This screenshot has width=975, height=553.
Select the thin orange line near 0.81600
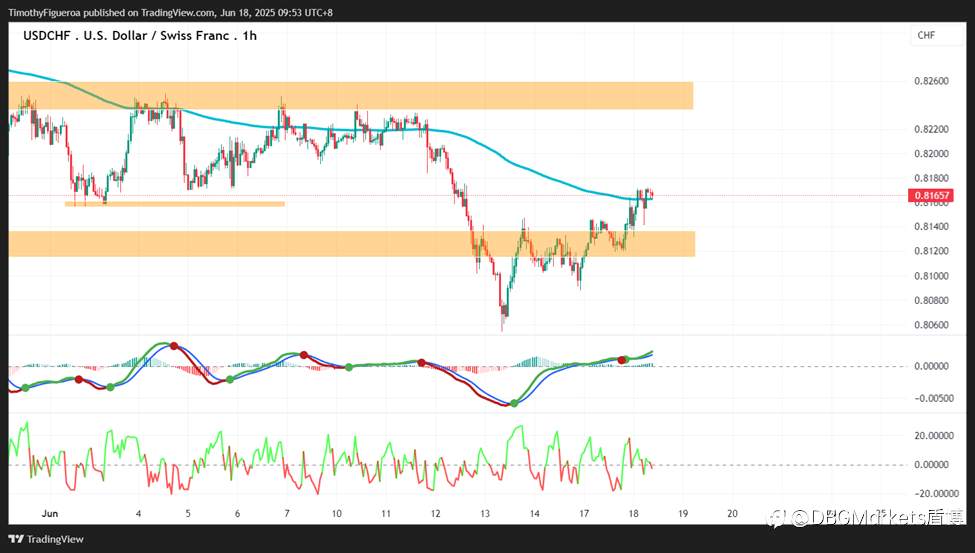tap(175, 203)
